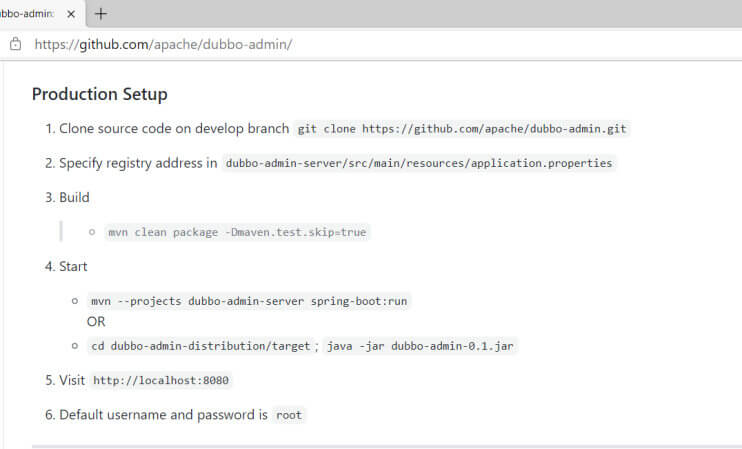This screenshot has height=449, width=742.
Task: Click the cd dubbo-admin-distribution/target code
Action: point(201,346)
